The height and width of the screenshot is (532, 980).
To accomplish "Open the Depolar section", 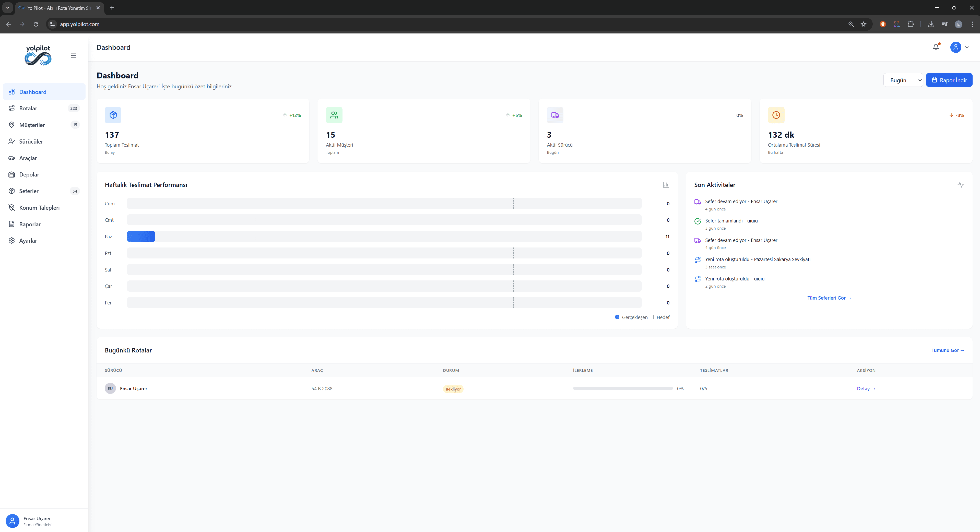I will click(29, 174).
